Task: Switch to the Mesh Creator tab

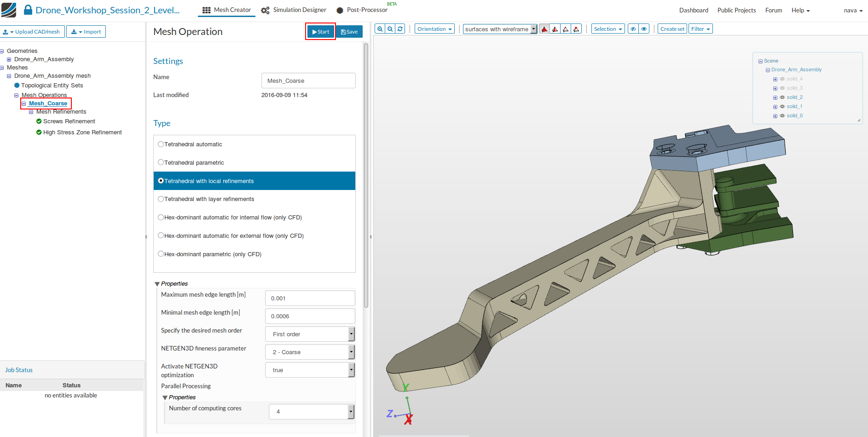Action: pyautogui.click(x=226, y=10)
